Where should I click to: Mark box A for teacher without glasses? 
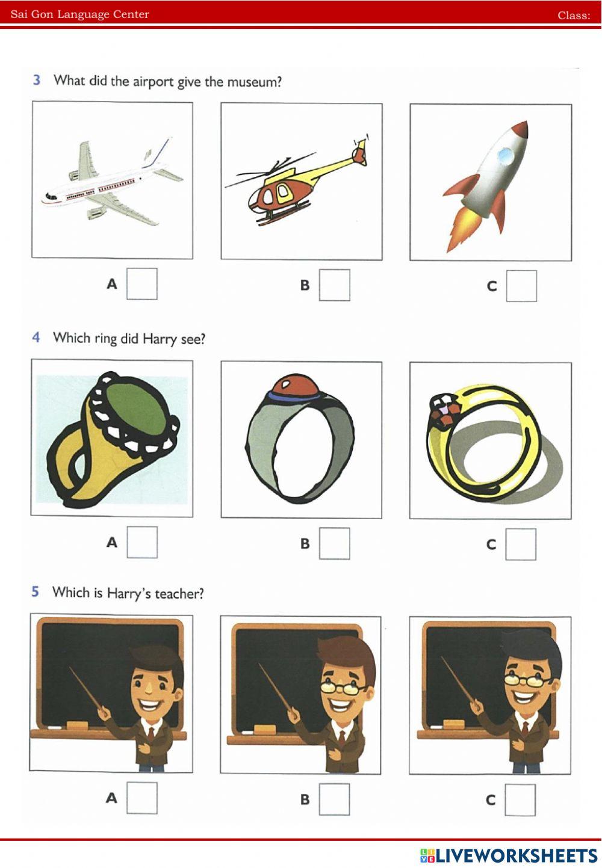[x=142, y=798]
